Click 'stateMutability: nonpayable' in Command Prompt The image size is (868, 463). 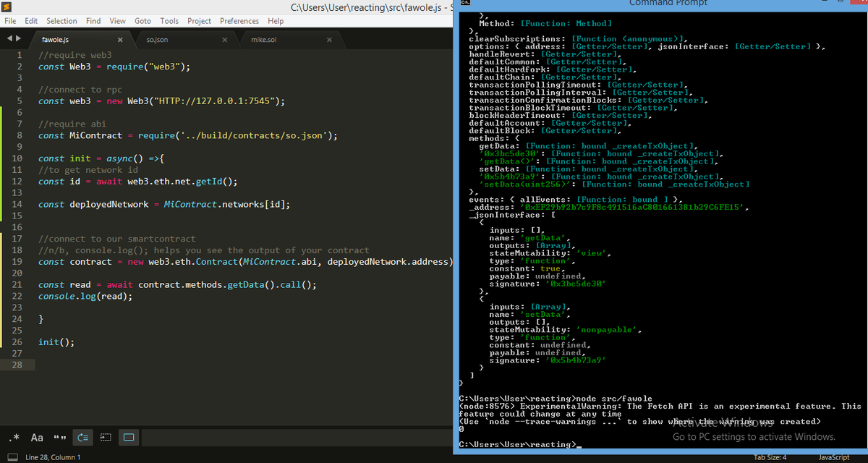566,330
